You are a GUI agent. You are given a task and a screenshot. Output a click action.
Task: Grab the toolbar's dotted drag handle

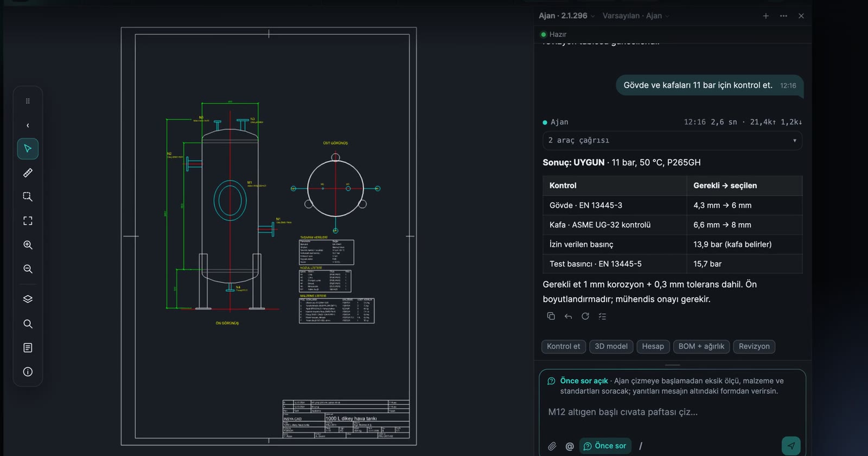point(28,101)
